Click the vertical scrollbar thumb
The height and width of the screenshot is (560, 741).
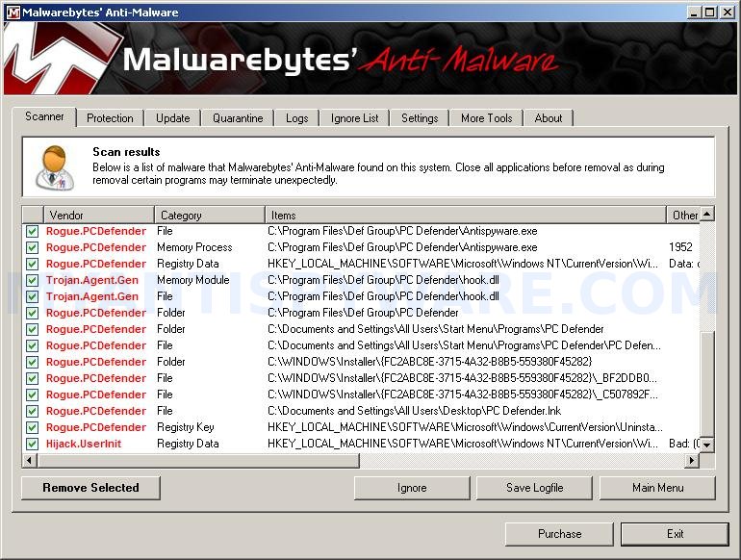click(x=707, y=383)
